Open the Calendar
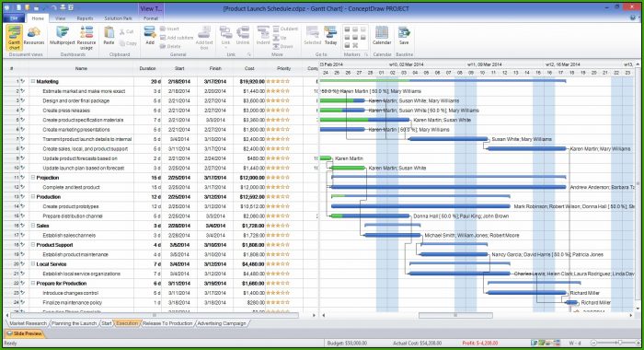This screenshot has width=644, height=350. point(382,36)
